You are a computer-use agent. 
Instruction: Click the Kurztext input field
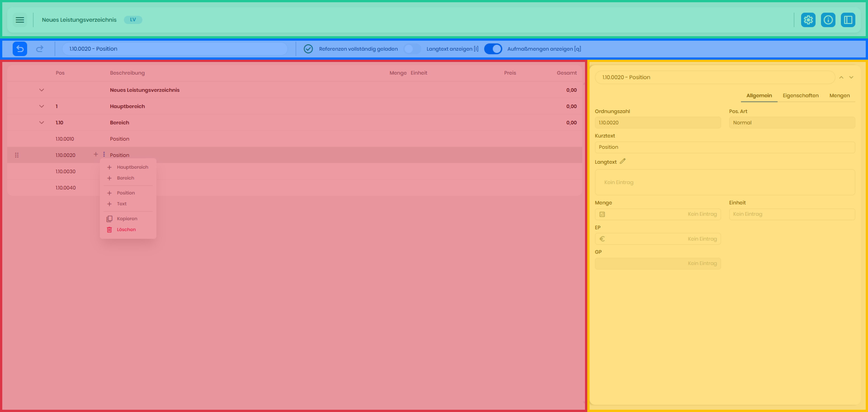pos(724,147)
